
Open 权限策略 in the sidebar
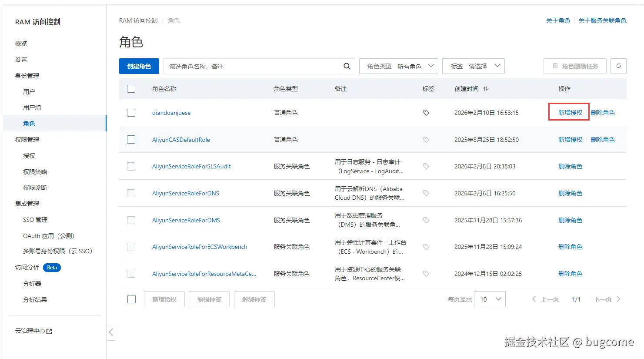[35, 172]
